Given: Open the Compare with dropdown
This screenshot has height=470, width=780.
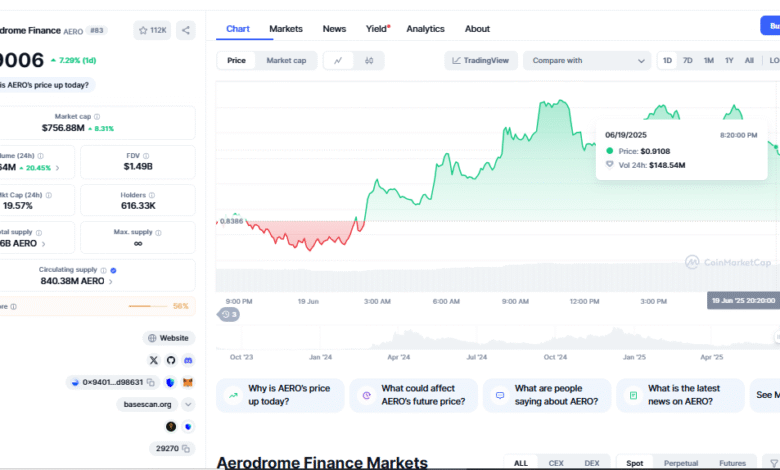Looking at the screenshot, I should (x=587, y=61).
